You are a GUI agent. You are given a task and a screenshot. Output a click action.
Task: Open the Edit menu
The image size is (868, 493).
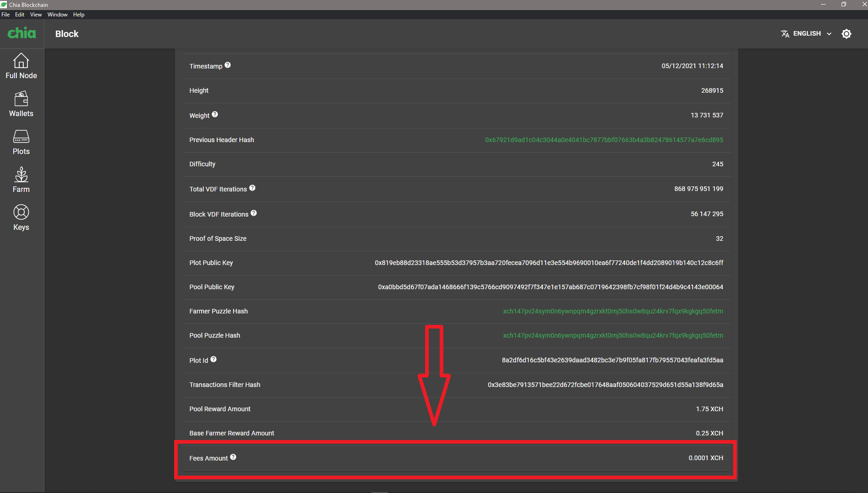point(20,15)
